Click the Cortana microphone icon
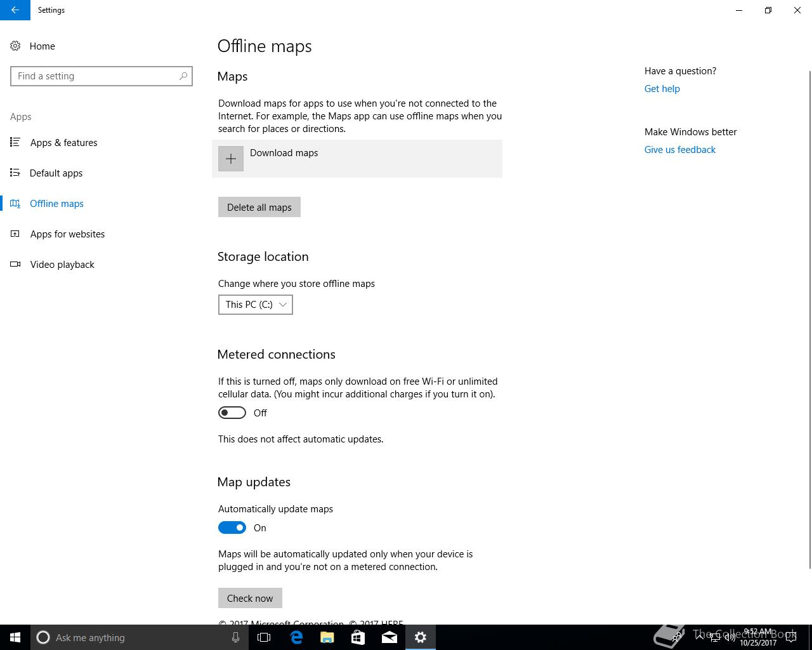Image resolution: width=812 pixels, height=650 pixels. (235, 637)
